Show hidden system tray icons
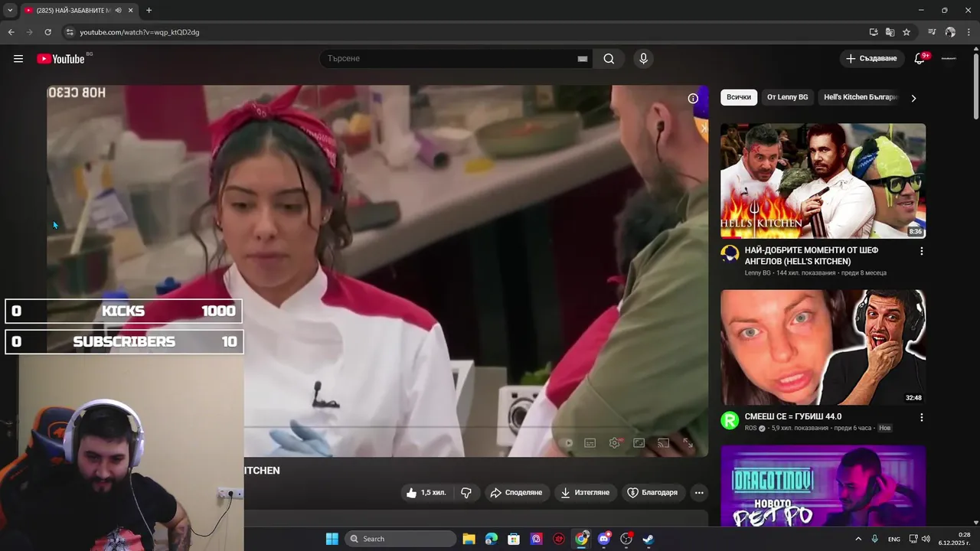Viewport: 980px width, 551px height. pyautogui.click(x=857, y=539)
